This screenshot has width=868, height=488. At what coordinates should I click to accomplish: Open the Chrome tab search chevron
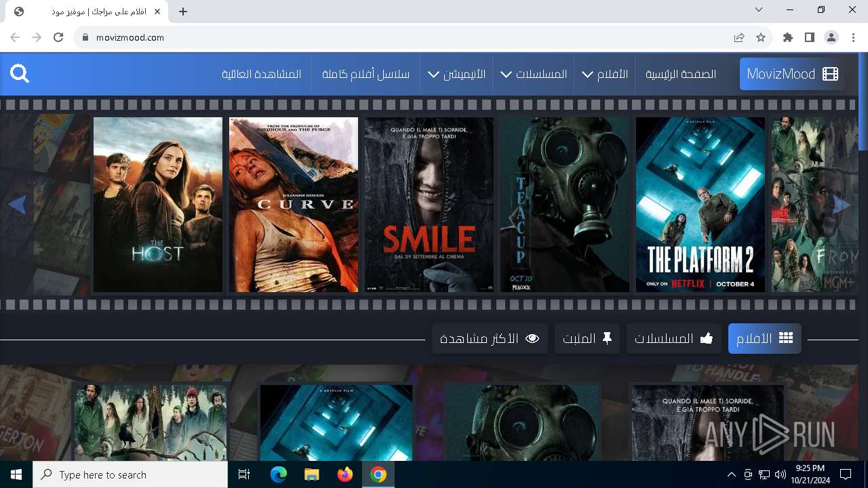click(759, 9)
